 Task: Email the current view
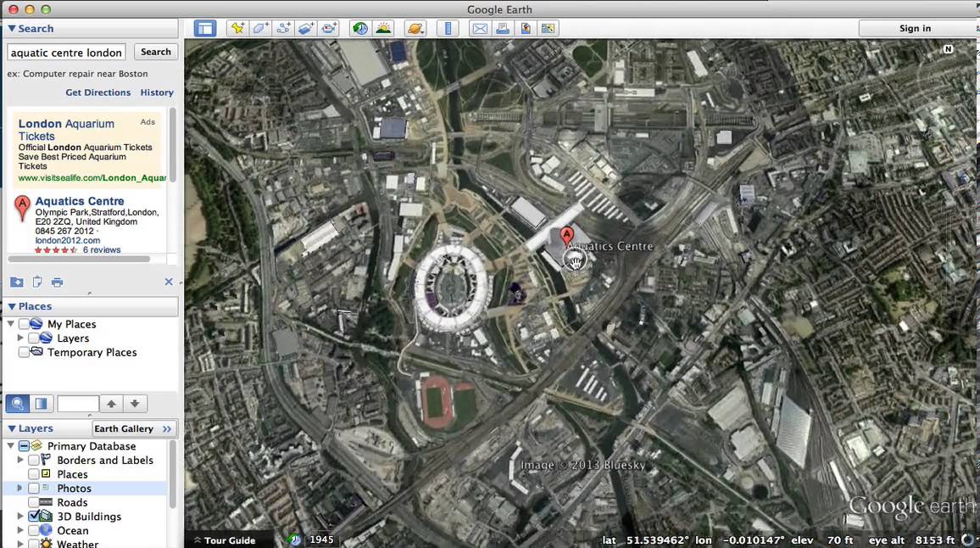click(x=480, y=28)
